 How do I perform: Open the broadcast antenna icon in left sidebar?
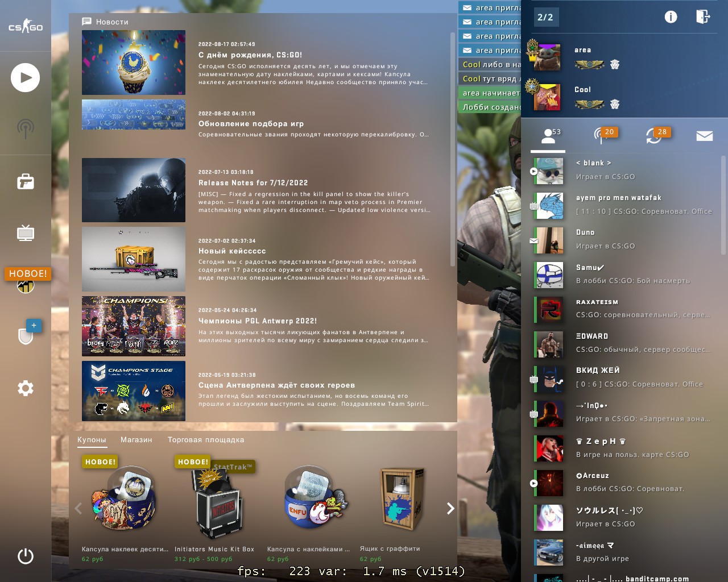pyautogui.click(x=26, y=128)
